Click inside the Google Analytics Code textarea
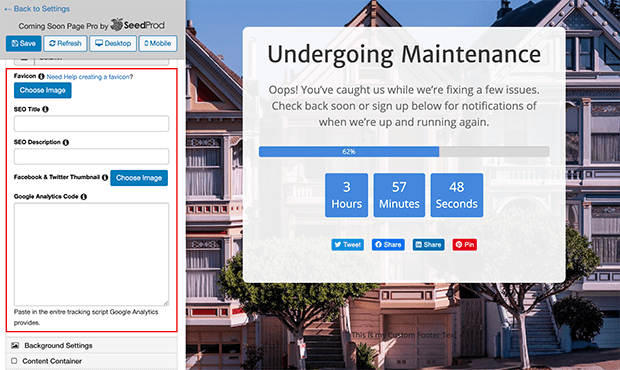 pos(91,254)
